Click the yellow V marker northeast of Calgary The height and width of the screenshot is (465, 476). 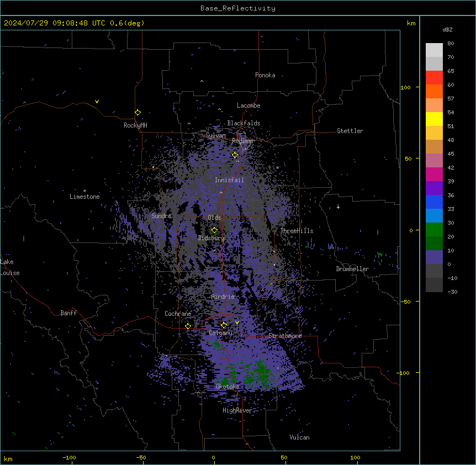237,323
